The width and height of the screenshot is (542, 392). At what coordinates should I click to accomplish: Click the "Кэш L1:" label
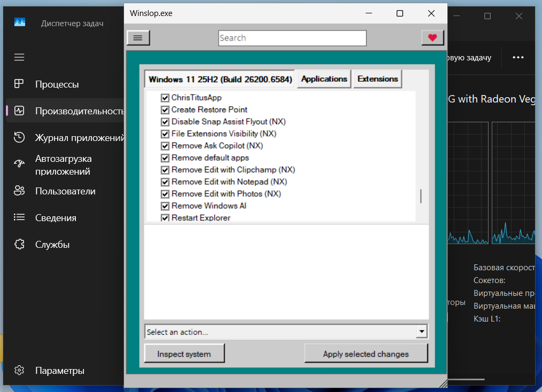(x=487, y=319)
